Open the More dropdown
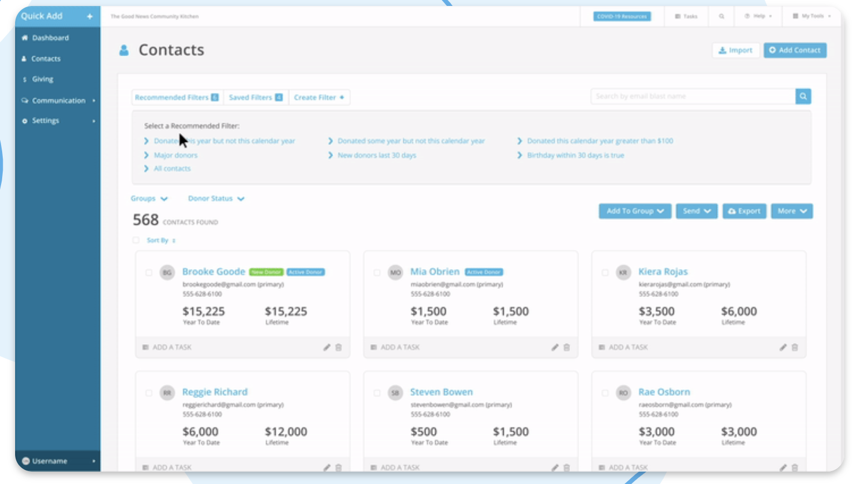Image resolution: width=868 pixels, height=484 pixels. (x=792, y=211)
